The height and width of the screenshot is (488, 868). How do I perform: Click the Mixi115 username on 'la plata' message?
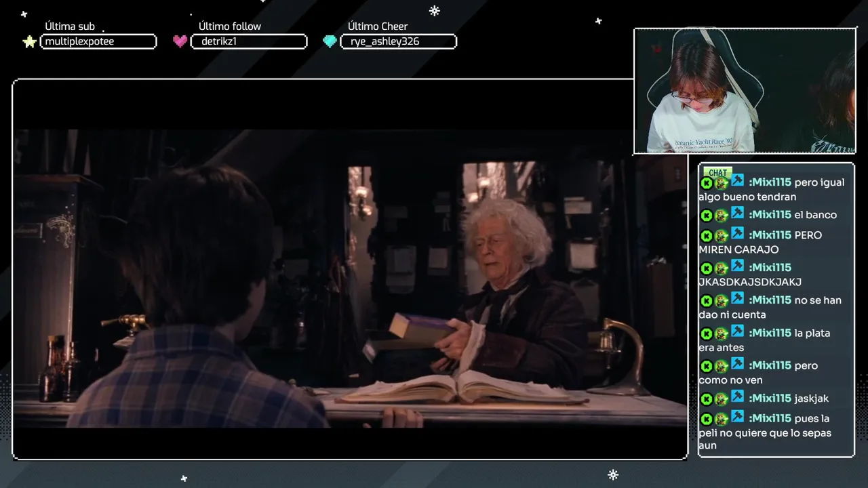(770, 333)
